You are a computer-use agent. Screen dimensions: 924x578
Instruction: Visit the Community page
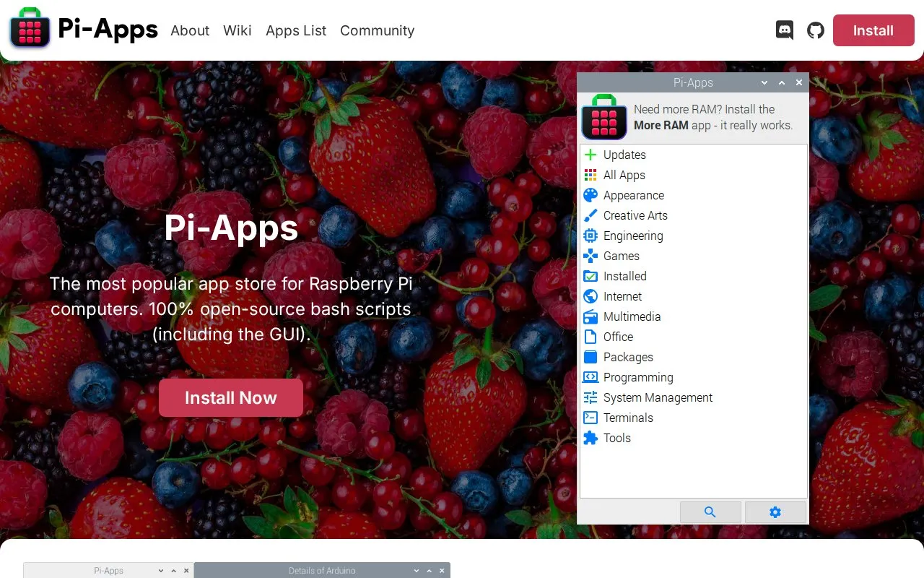pyautogui.click(x=377, y=30)
